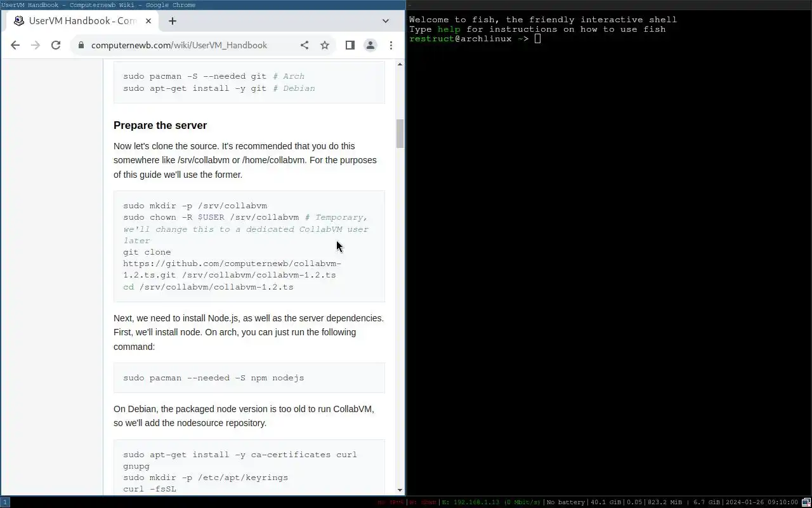The width and height of the screenshot is (812, 508).
Task: Click the "git clone" line in the code block
Action: [x=147, y=252]
